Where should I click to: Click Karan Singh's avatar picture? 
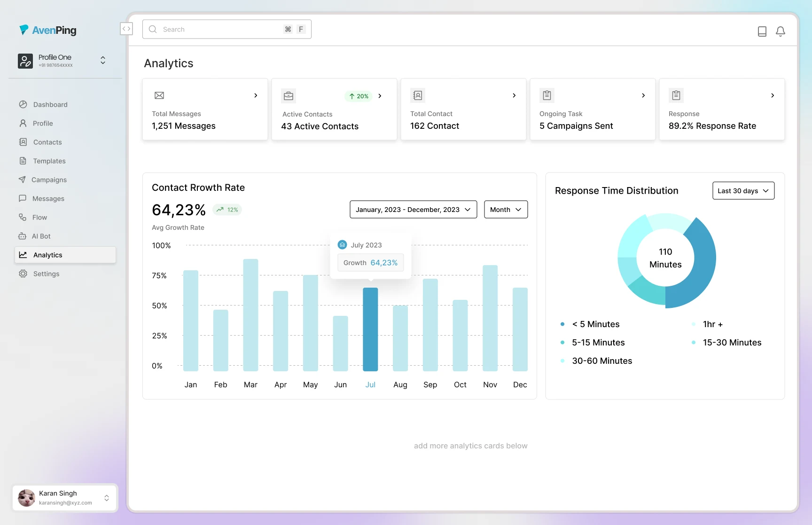tap(26, 498)
